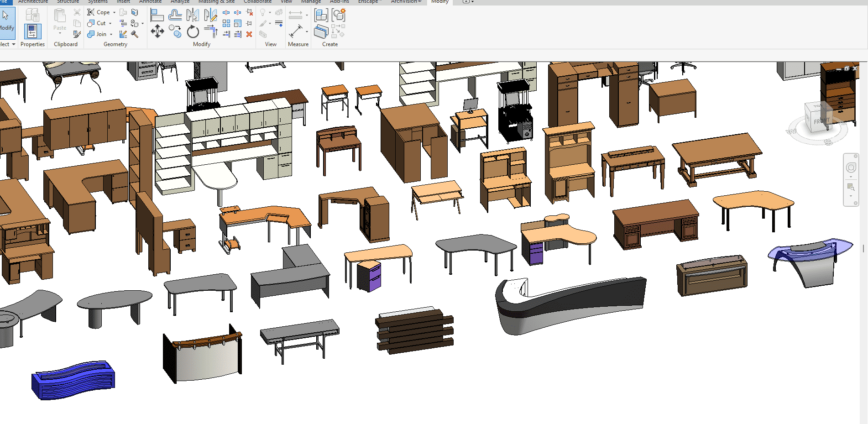
Task: Select the Array tool
Action: click(x=226, y=23)
